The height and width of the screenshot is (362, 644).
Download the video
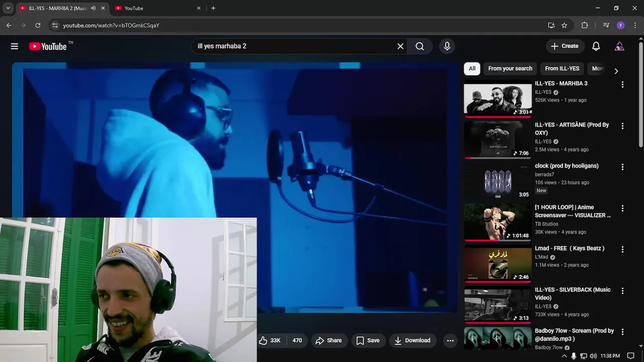(413, 340)
